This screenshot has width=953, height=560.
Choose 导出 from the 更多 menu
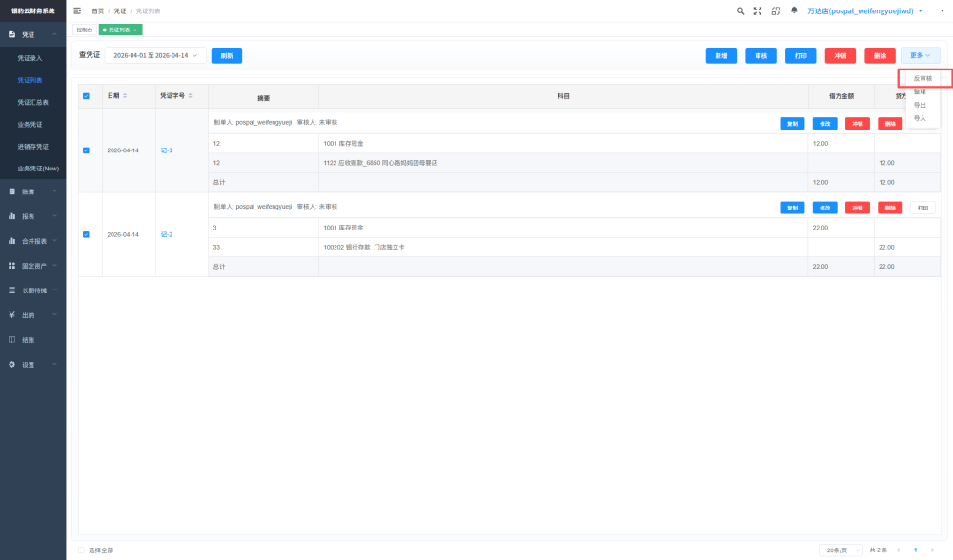pos(921,105)
